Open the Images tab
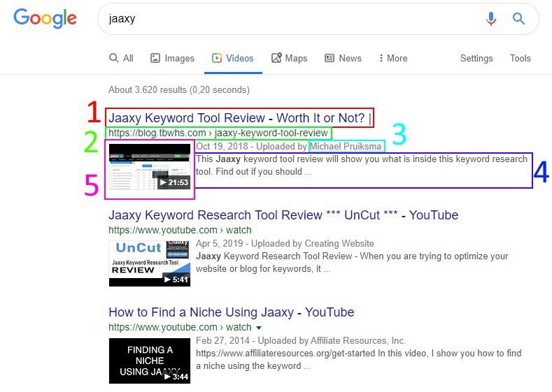552x392 pixels. (173, 58)
